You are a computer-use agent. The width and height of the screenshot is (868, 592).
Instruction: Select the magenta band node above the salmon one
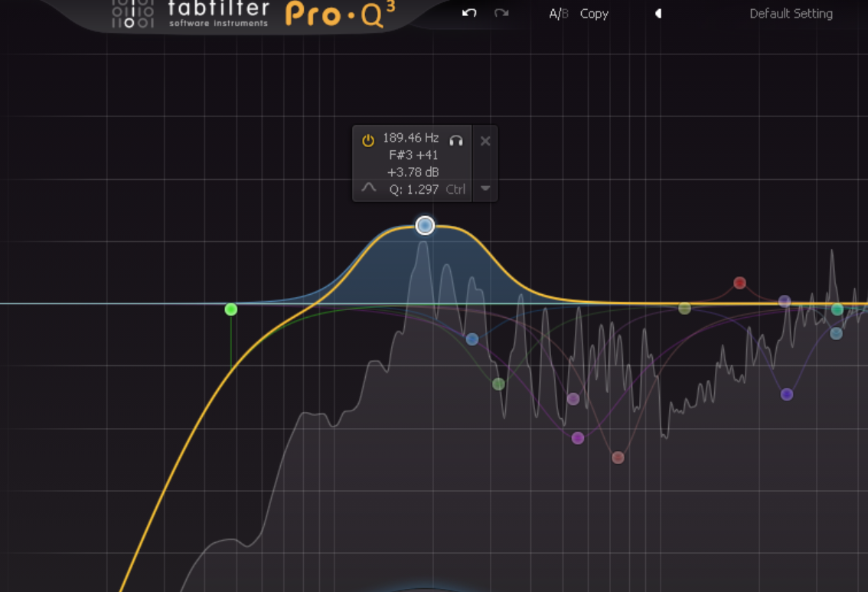577,438
